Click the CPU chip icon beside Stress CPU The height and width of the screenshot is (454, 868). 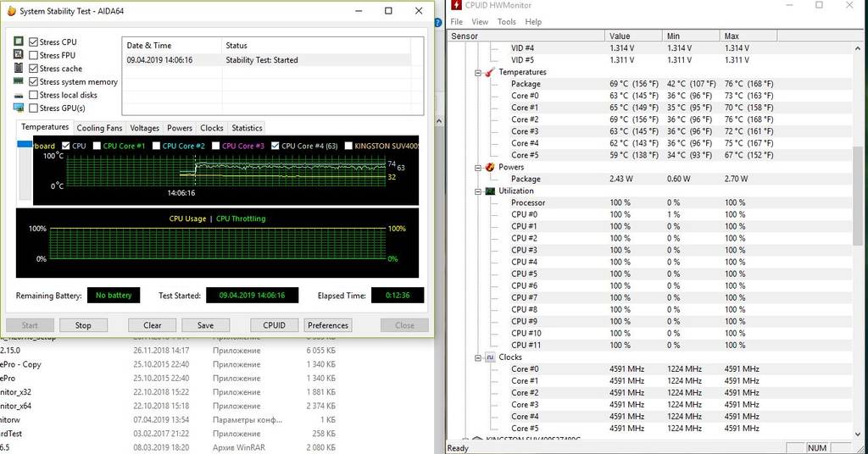(x=19, y=42)
